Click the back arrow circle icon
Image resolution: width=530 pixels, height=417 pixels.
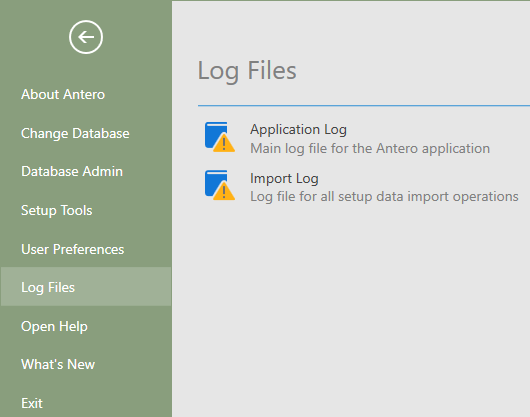pos(86,37)
